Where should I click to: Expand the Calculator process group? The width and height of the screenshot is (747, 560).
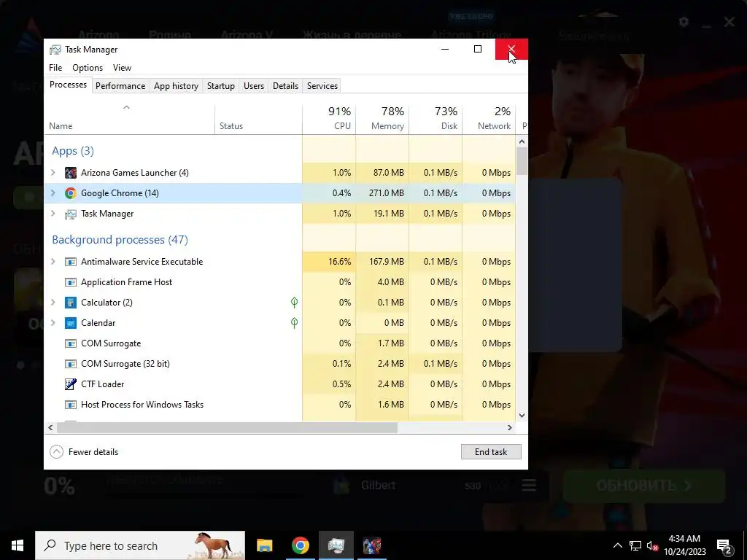pyautogui.click(x=53, y=303)
